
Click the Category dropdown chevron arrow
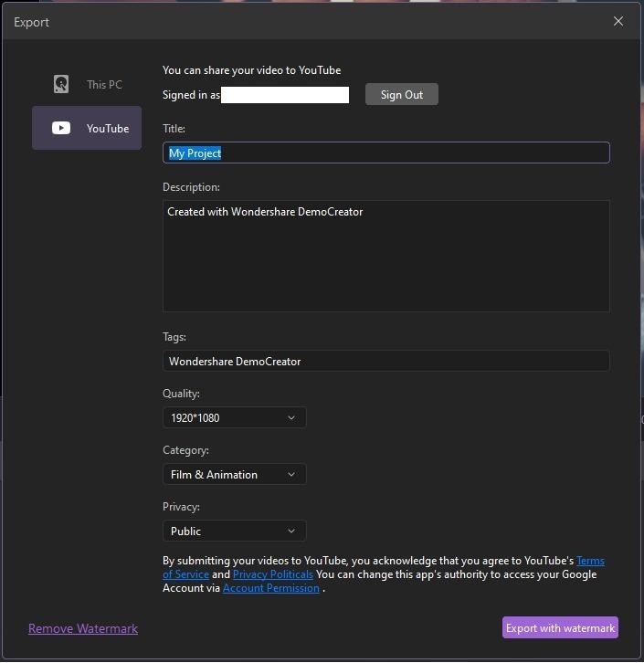291,474
